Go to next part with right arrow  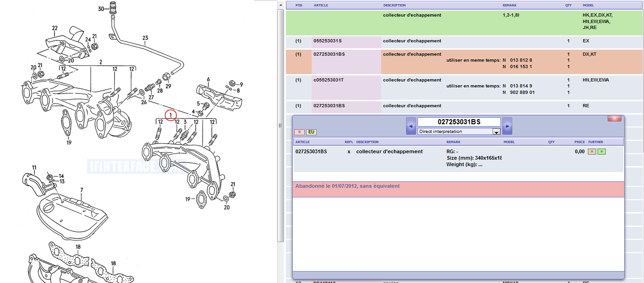point(507,126)
